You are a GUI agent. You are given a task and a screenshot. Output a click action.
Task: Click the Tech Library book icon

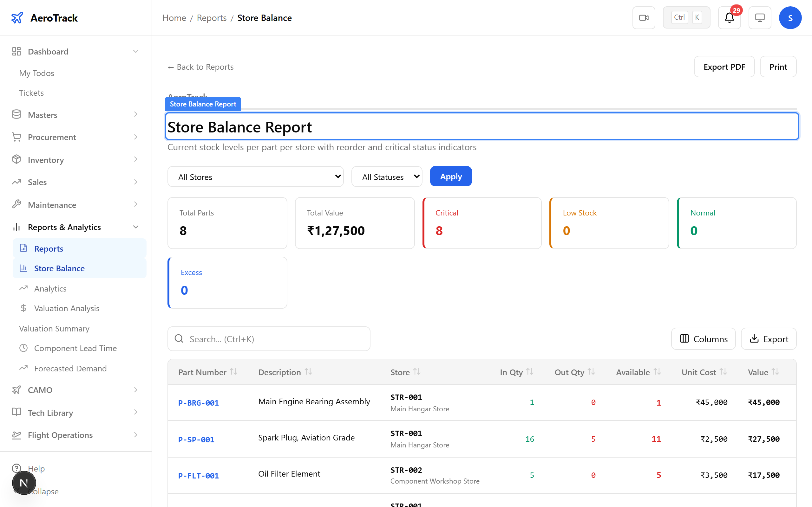[x=16, y=413]
